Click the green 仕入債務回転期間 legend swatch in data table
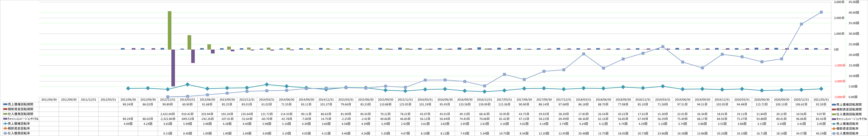The width and height of the screenshot is (868, 136). tap(5, 114)
